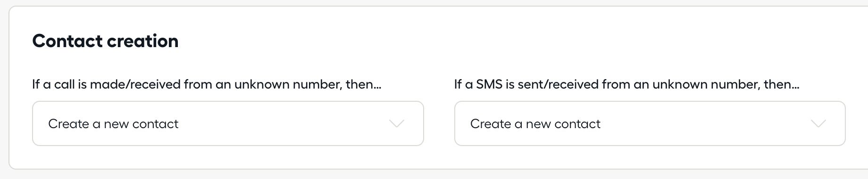Expand the SMS dropdown via its down arrow

tap(818, 124)
